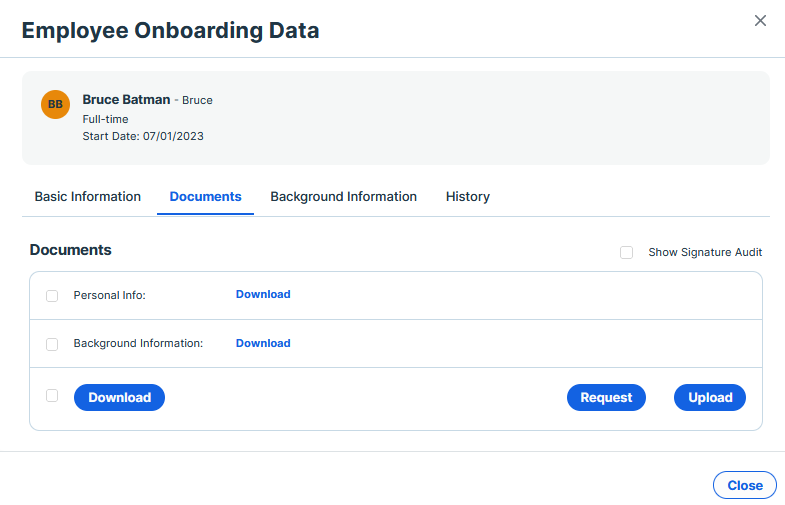Select the Documents tab
The image size is (785, 505).
pyautogui.click(x=205, y=197)
